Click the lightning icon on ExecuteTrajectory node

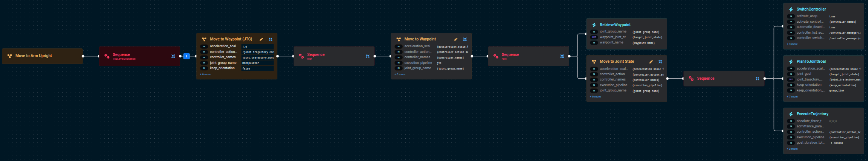[791, 114]
